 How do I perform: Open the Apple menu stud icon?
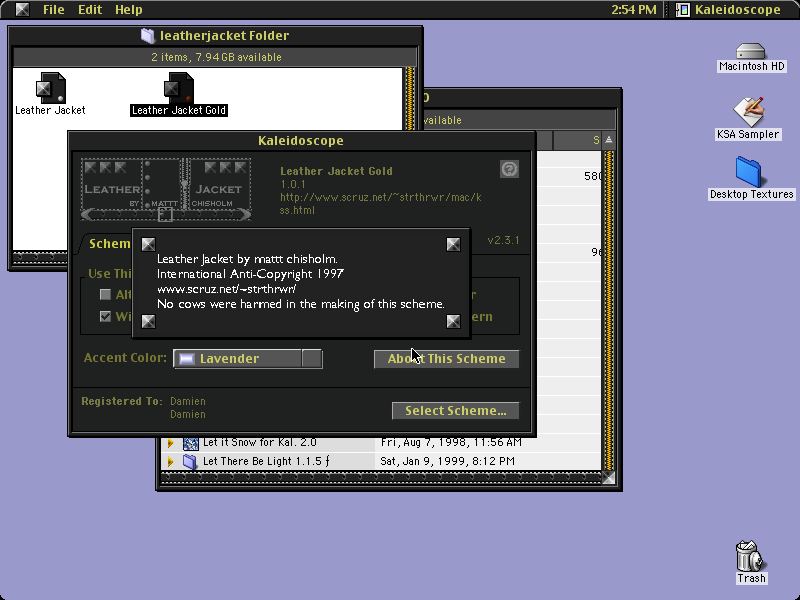pyautogui.click(x=22, y=9)
